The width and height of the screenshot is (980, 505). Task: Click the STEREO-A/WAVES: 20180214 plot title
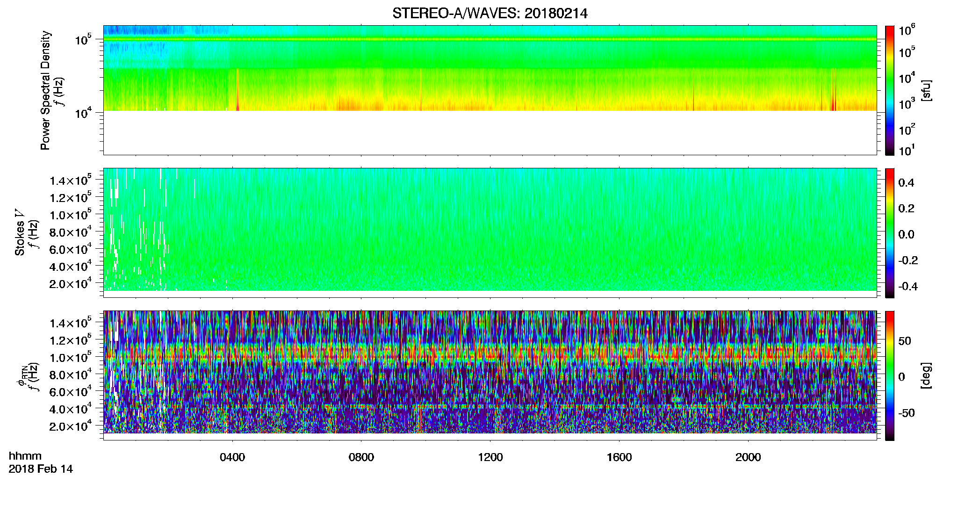(490, 14)
